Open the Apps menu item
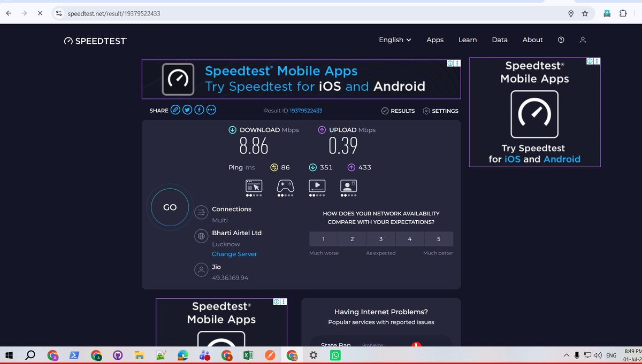This screenshot has height=364, width=642. (435, 40)
